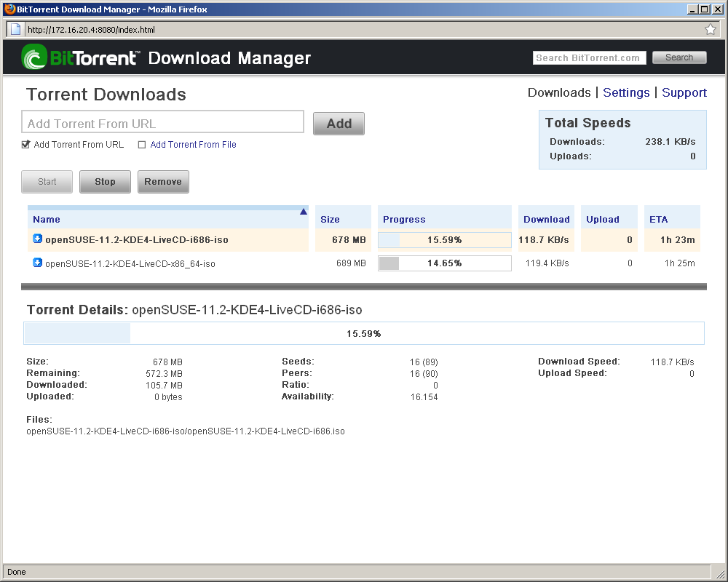
Task: Click the 15.59% progress bar in table
Action: (x=444, y=240)
